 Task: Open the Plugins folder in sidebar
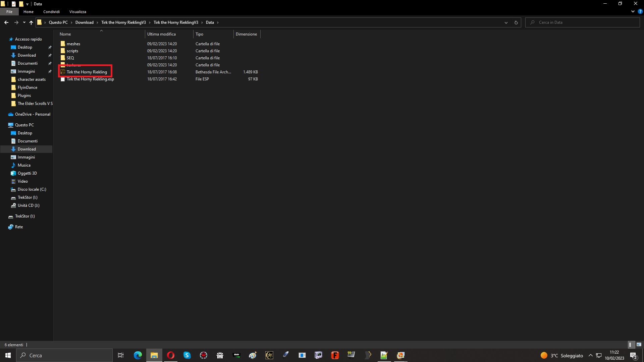pos(24,96)
